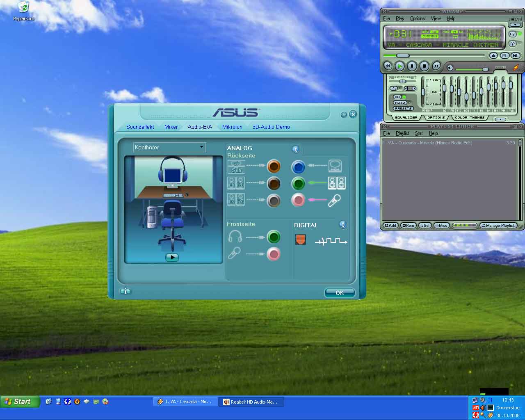Switch to the Soundeffekt tab

(140, 127)
